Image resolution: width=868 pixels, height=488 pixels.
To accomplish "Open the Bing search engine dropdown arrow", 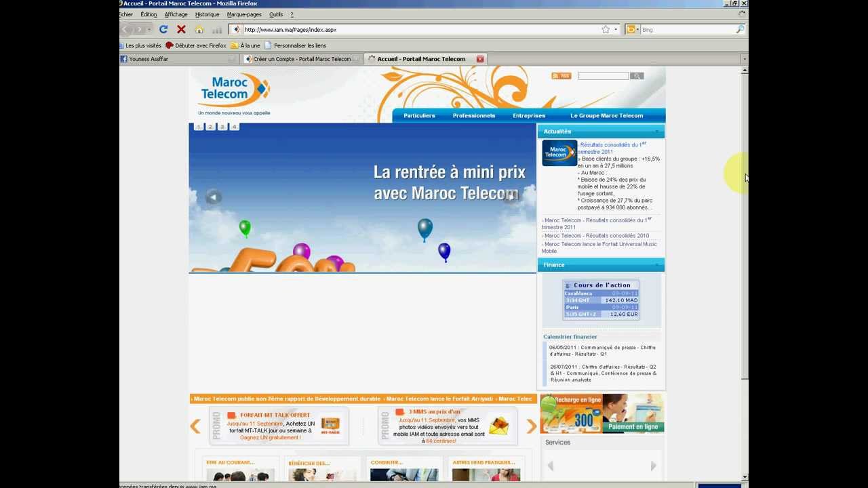I will pyautogui.click(x=637, y=29).
